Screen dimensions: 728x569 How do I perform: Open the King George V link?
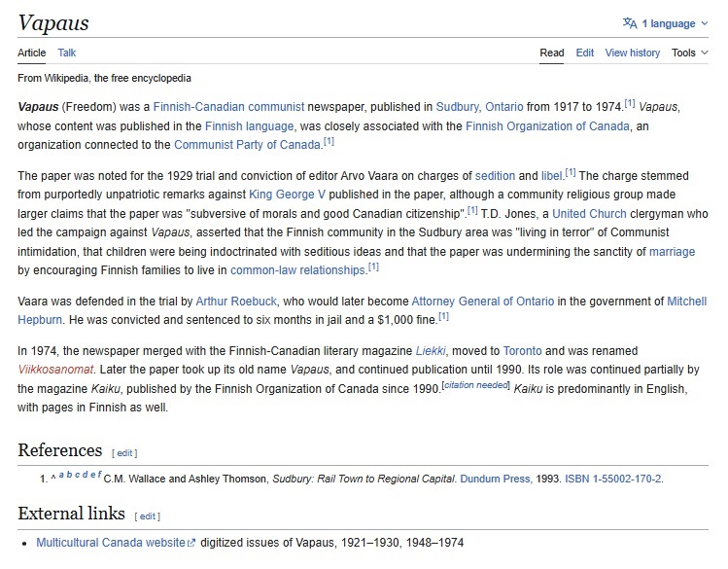(x=287, y=195)
